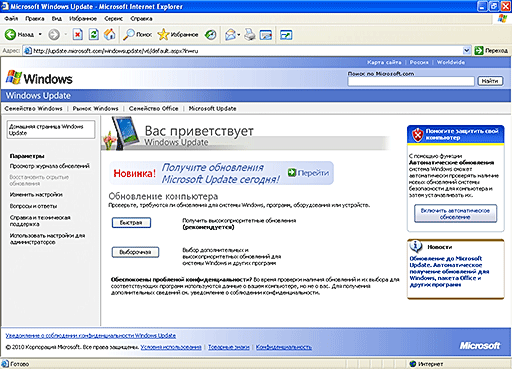Click the Forward navigation arrow icon
Screen dimensions: 512x369
[54, 34]
